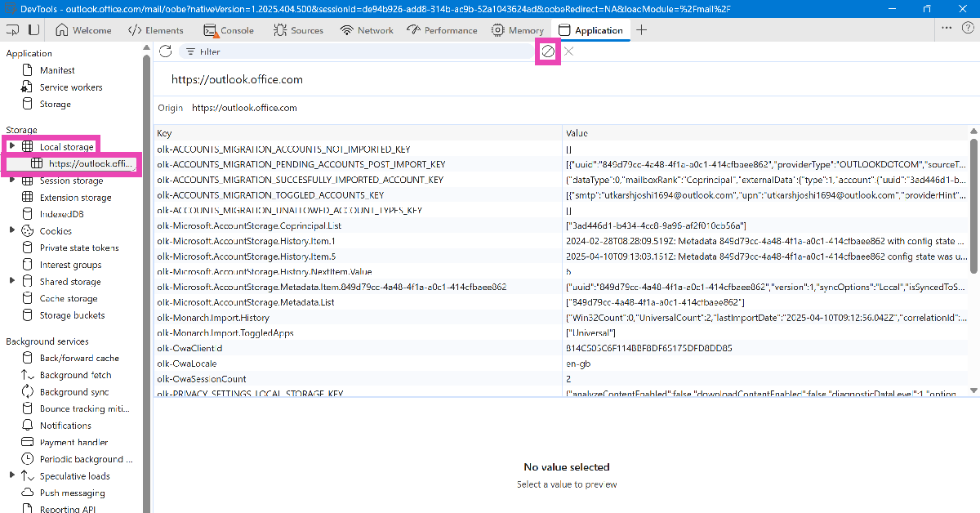The height and width of the screenshot is (513, 980).
Task: Click the delete selected X icon
Action: coord(569,51)
